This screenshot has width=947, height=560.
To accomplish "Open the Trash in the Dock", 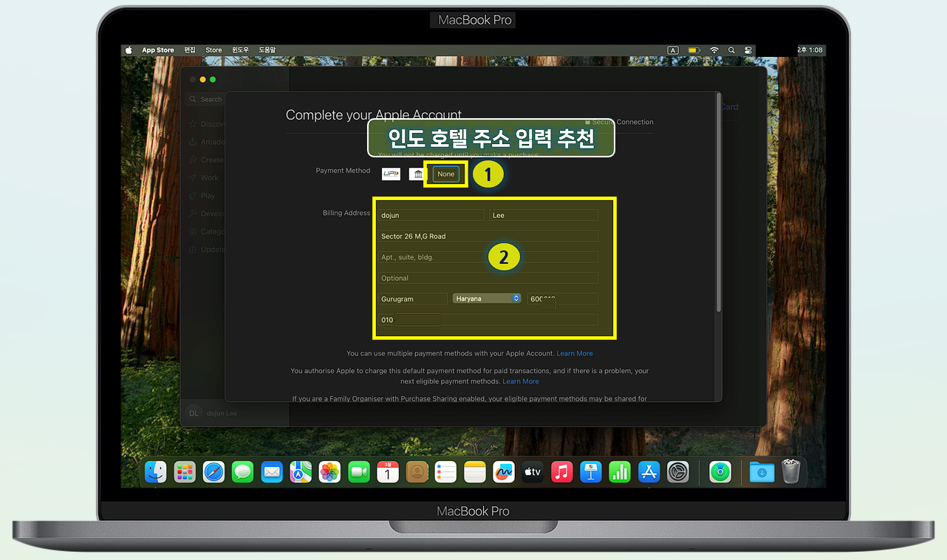I will pyautogui.click(x=790, y=471).
